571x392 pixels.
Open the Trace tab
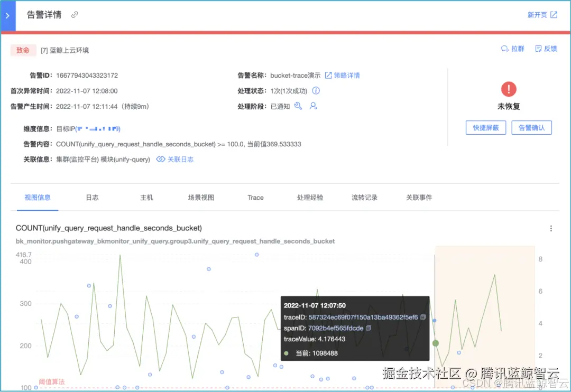[256, 198]
